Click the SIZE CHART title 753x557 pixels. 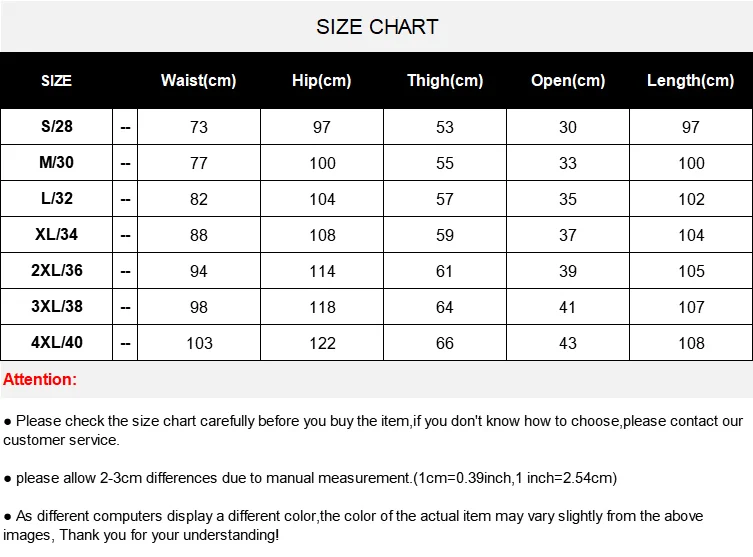pos(377,27)
